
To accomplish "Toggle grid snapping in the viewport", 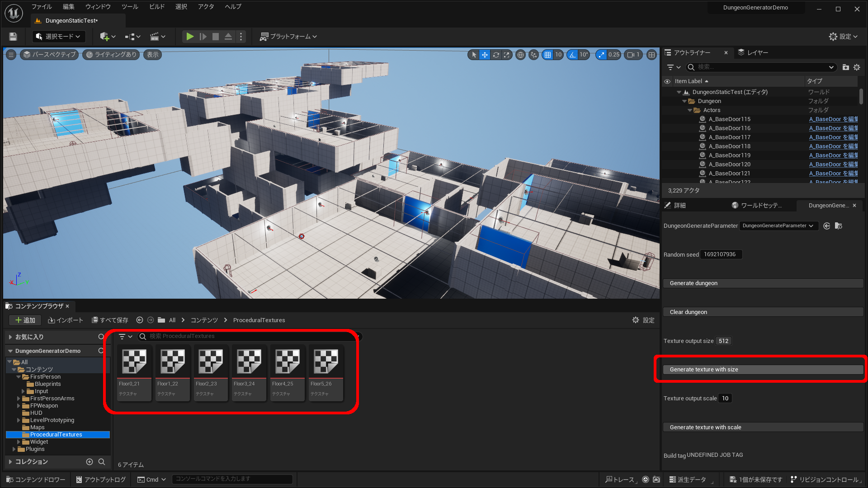I will pos(547,55).
